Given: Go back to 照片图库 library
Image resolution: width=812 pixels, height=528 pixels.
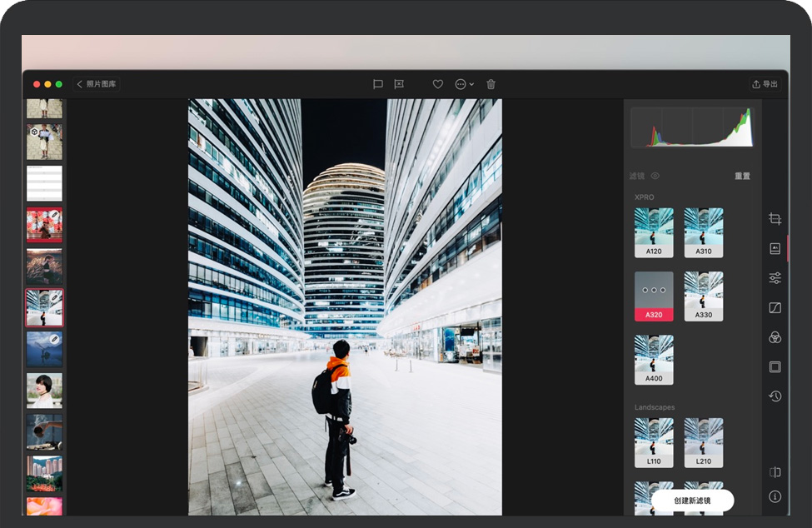Looking at the screenshot, I should point(97,84).
